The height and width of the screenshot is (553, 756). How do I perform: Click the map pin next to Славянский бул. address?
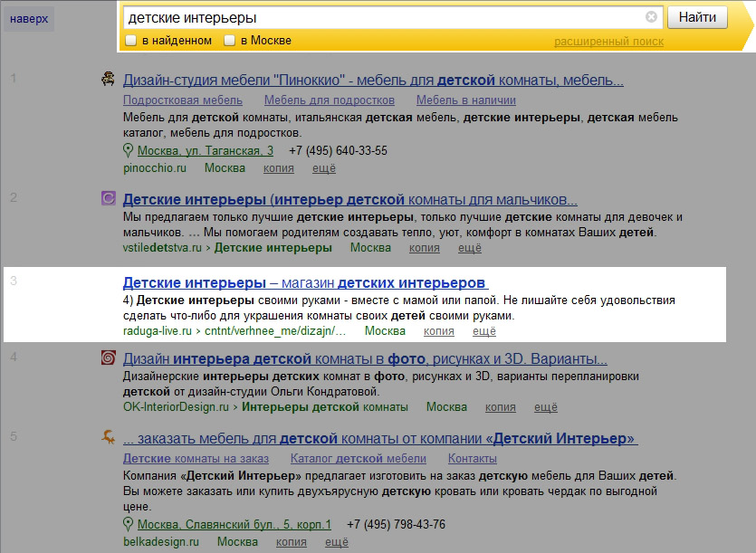tap(128, 524)
